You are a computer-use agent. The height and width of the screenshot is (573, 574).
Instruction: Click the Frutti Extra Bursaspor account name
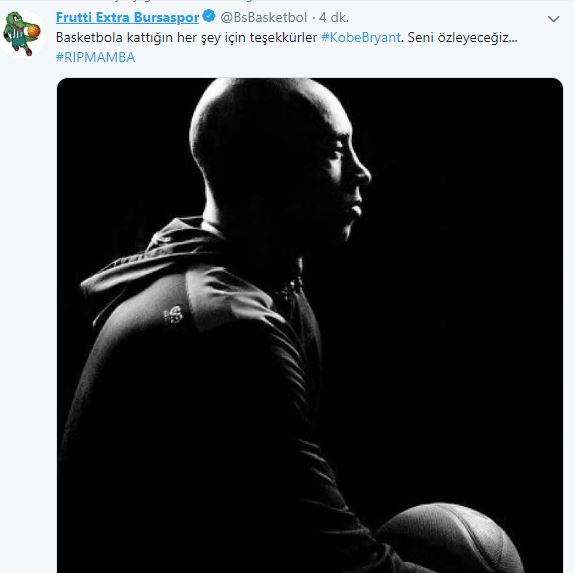pos(127,17)
